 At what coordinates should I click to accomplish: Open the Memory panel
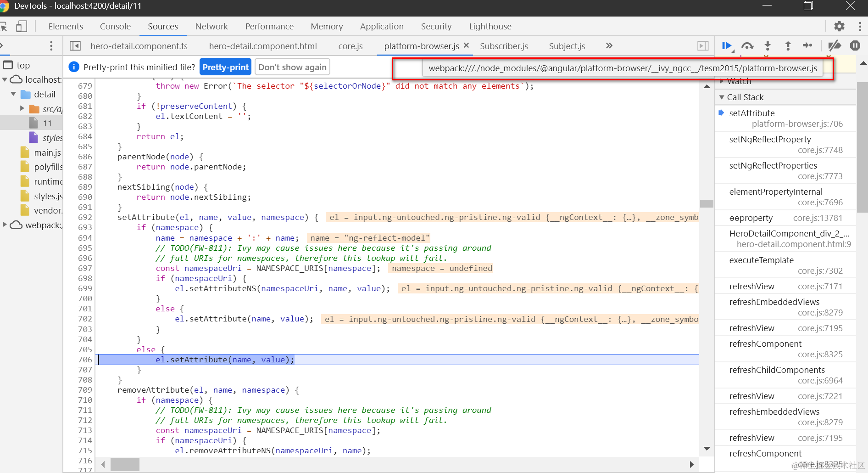(x=327, y=27)
